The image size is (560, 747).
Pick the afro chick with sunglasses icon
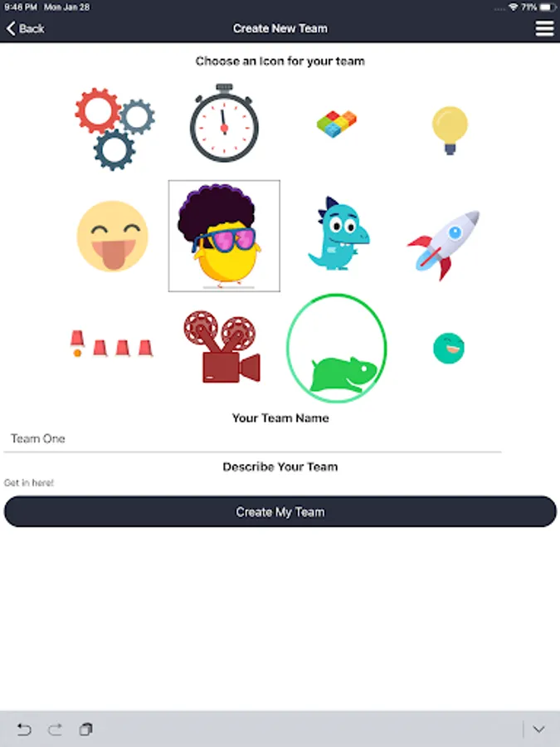point(224,236)
